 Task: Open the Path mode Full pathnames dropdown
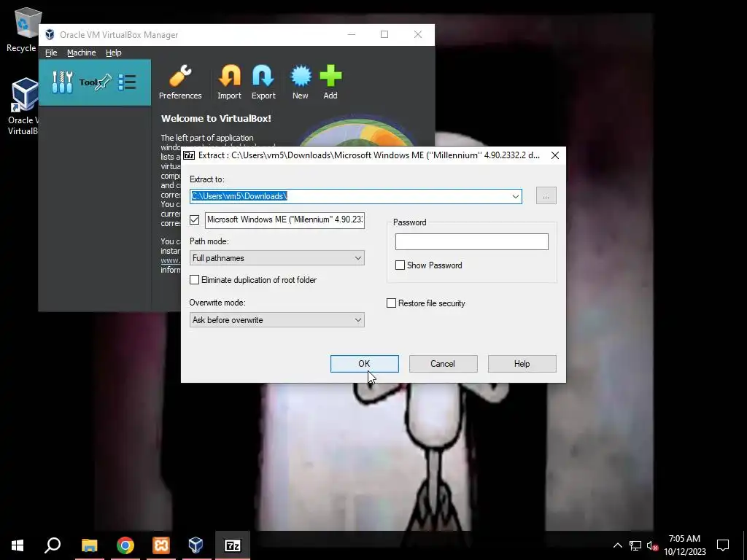(276, 258)
